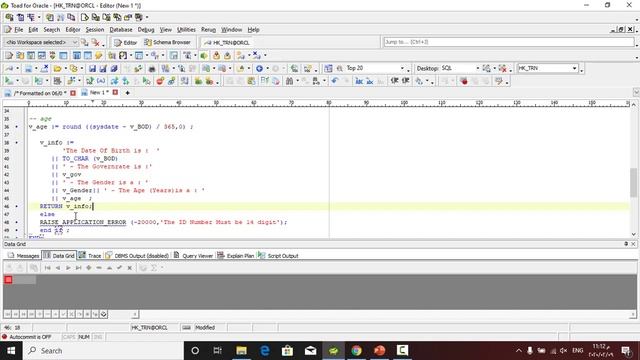This screenshot has height=360, width=640.
Task: Add a new editor tab with plus icon
Action: [x=127, y=93]
